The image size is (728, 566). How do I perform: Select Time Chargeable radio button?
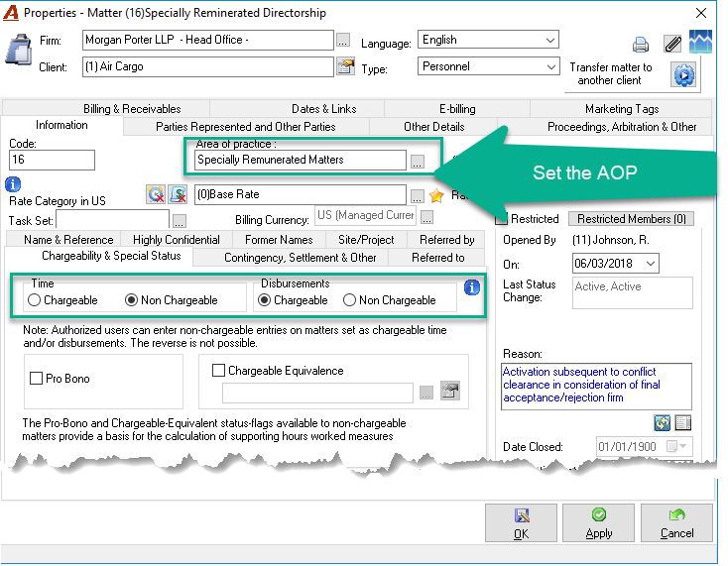[34, 300]
